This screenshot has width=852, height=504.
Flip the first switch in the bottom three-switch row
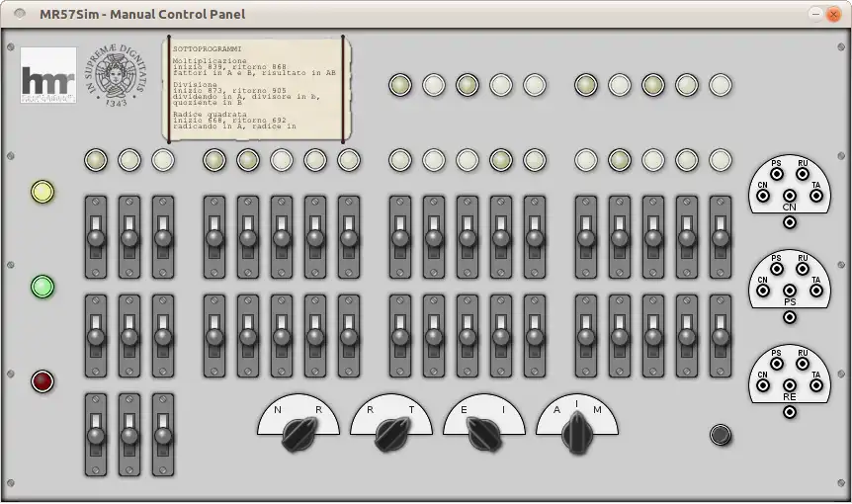pyautogui.click(x=96, y=435)
